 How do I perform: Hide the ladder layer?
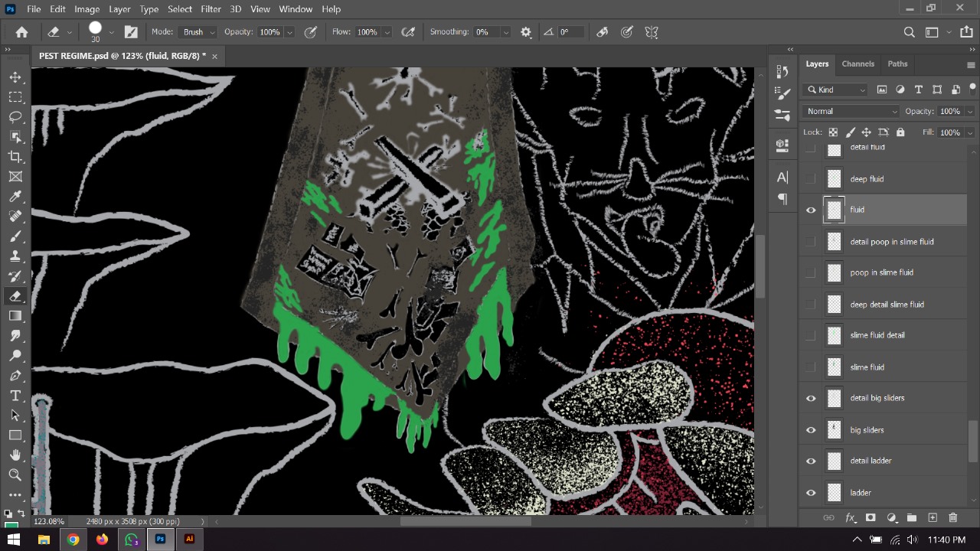click(811, 493)
